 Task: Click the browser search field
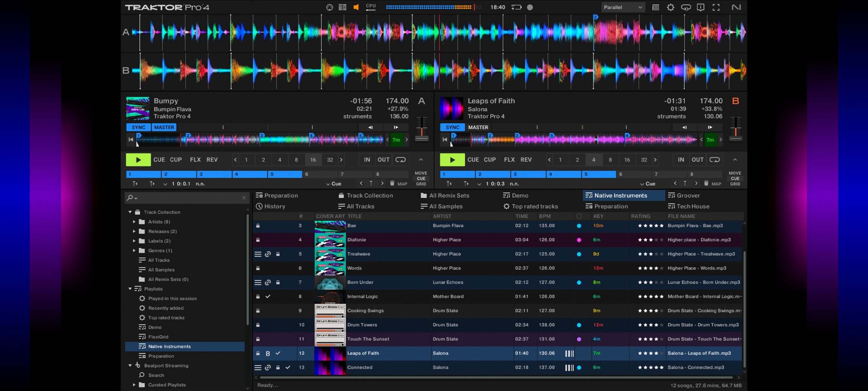coord(186,198)
